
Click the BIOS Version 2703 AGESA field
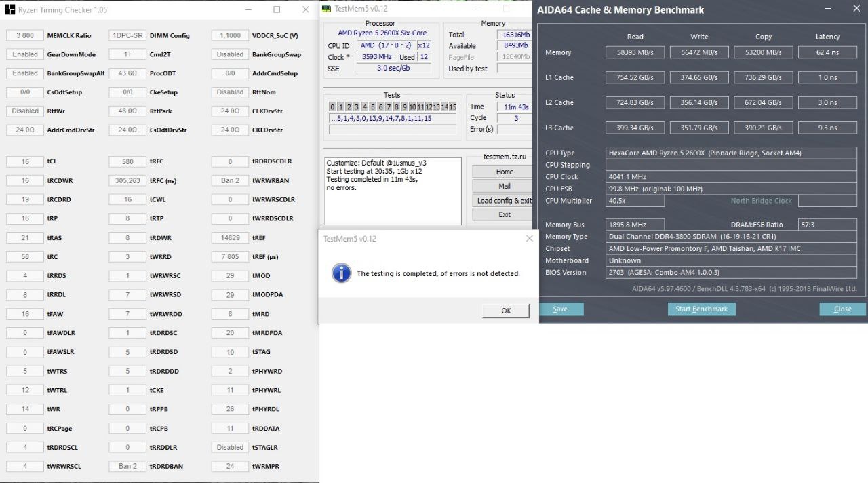[x=731, y=272]
